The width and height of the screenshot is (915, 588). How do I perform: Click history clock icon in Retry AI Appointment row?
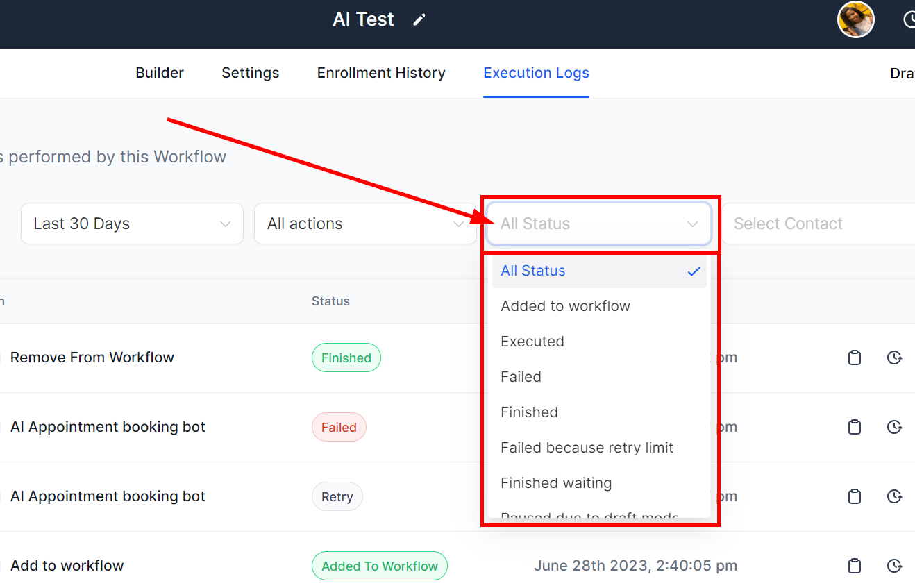coord(894,496)
